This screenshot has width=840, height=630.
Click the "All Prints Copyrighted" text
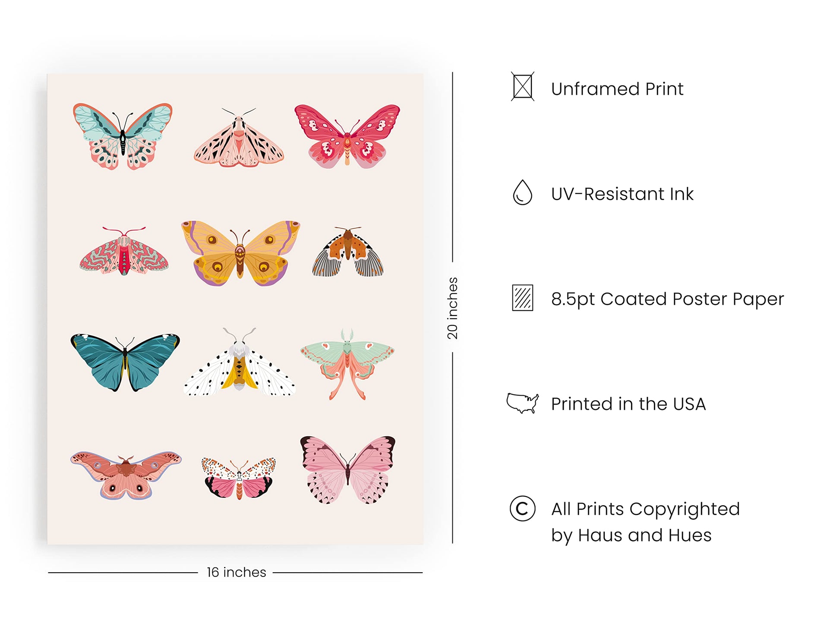click(x=645, y=509)
